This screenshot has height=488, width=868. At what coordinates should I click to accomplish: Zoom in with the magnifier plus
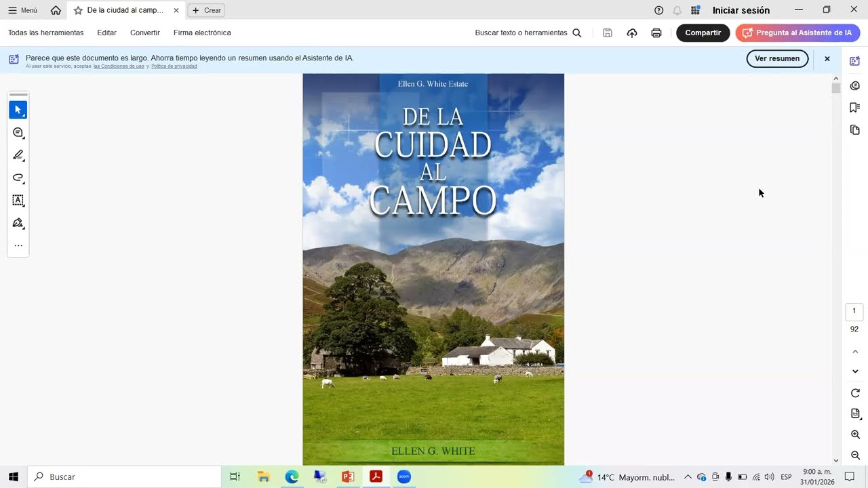click(855, 434)
